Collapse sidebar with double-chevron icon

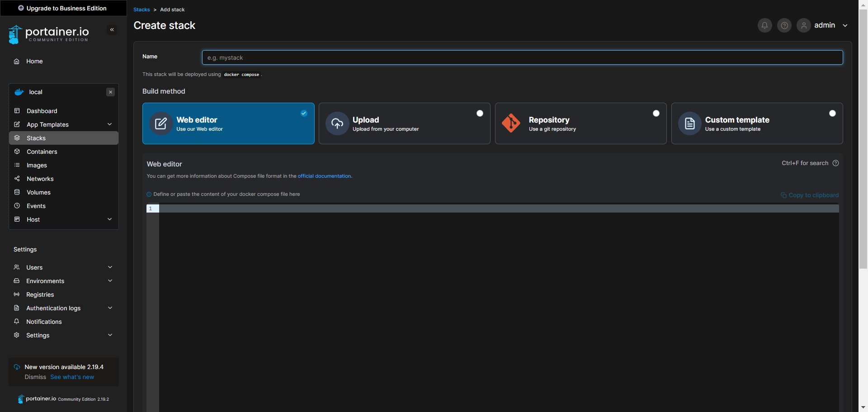click(112, 30)
